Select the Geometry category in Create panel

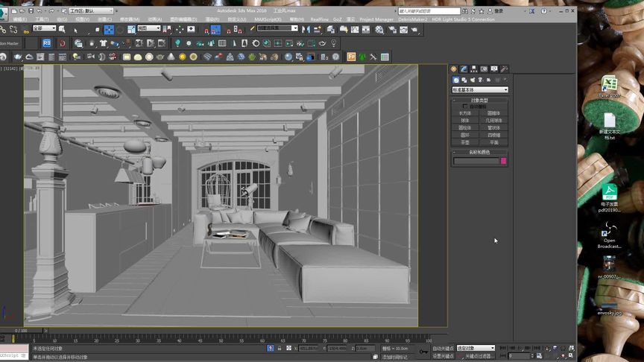(x=456, y=80)
